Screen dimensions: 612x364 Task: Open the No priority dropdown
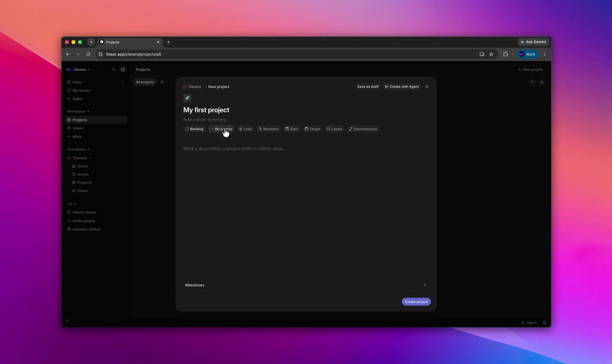[221, 129]
